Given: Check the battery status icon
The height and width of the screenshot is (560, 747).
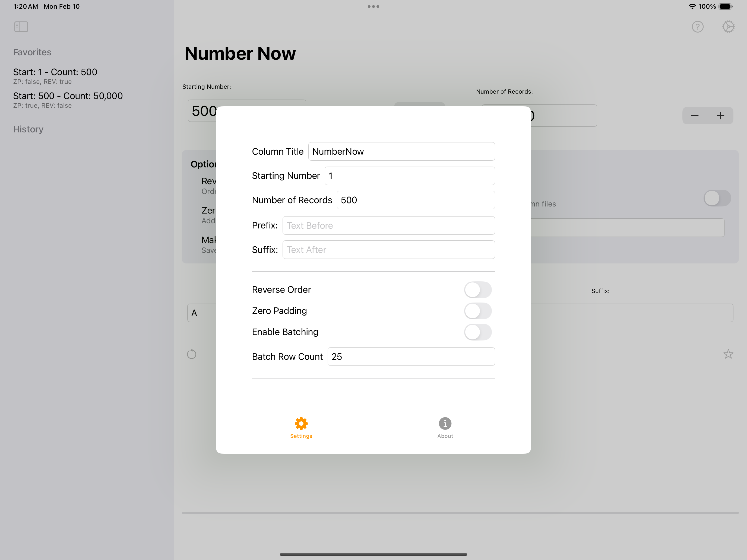Looking at the screenshot, I should pos(725,7).
